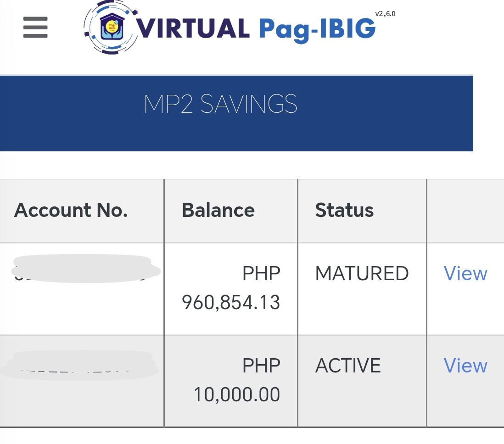Click the redacted account number in ACTIVE row
Image resolution: width=504 pixels, height=444 pixels.
coord(80,366)
